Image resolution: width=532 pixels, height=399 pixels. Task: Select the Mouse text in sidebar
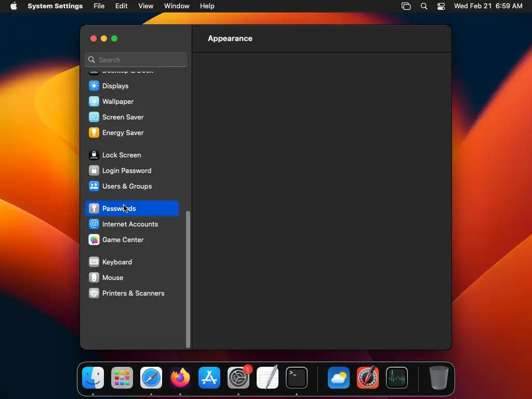click(x=113, y=277)
